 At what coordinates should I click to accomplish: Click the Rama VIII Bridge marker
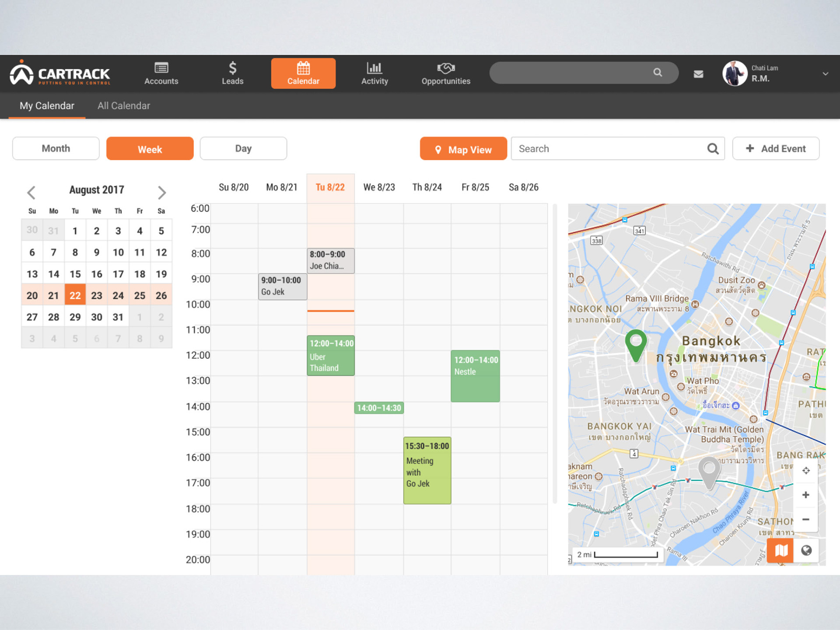click(695, 304)
